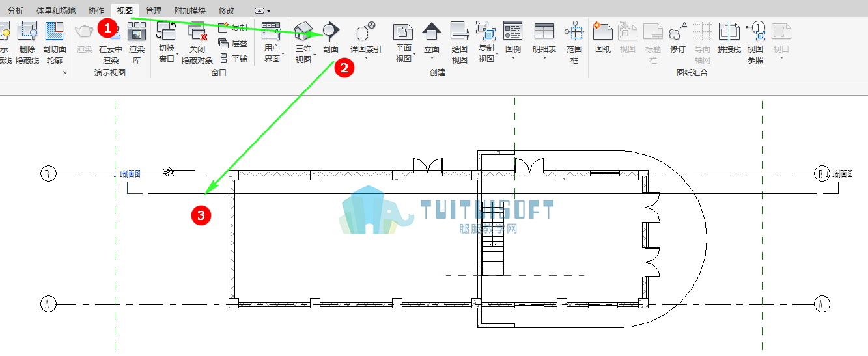Click the 范围框 scope box tool
The image size is (868, 356).
574,42
